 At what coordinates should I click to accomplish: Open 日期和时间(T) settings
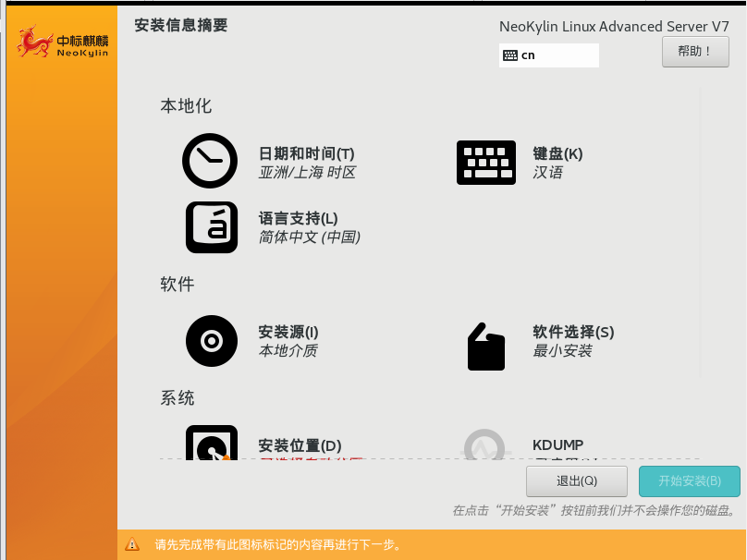[306, 153]
